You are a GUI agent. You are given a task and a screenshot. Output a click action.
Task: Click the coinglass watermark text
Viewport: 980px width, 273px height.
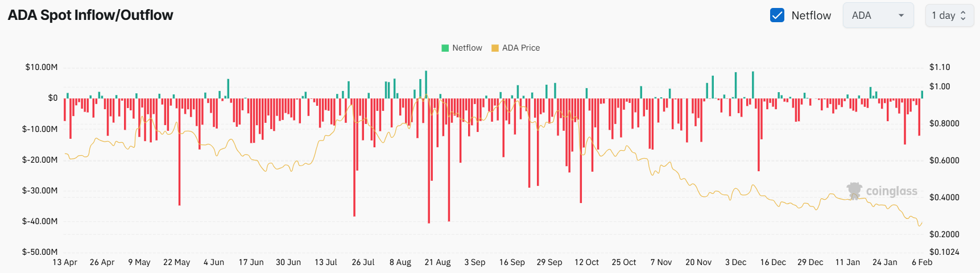point(891,192)
